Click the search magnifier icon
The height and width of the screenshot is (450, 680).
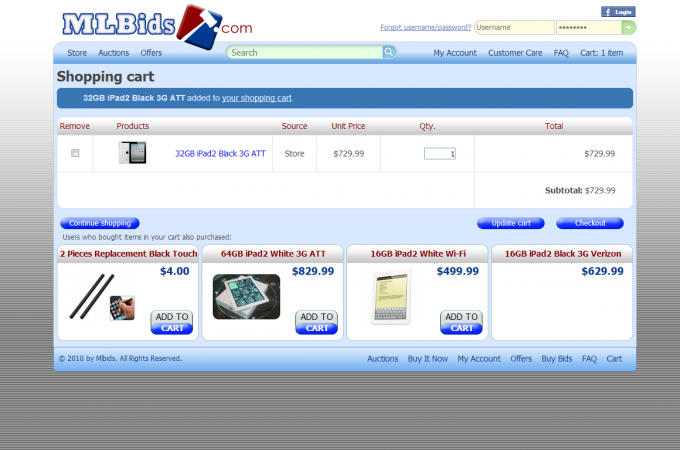tap(389, 52)
